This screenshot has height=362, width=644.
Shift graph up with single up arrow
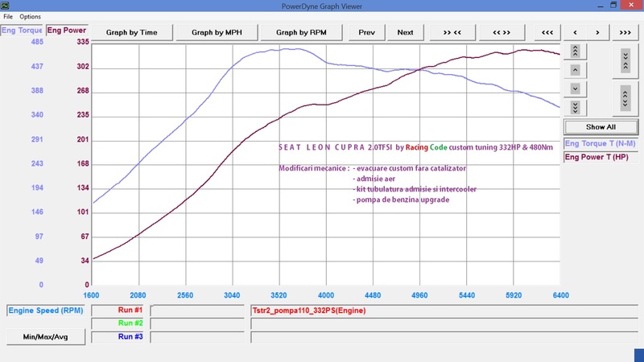(x=575, y=70)
